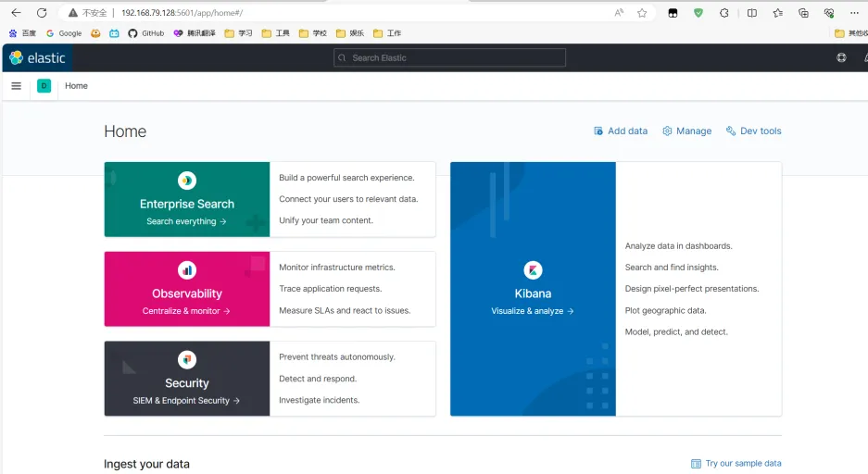
Task: Click the green space avatar D
Action: click(x=44, y=86)
